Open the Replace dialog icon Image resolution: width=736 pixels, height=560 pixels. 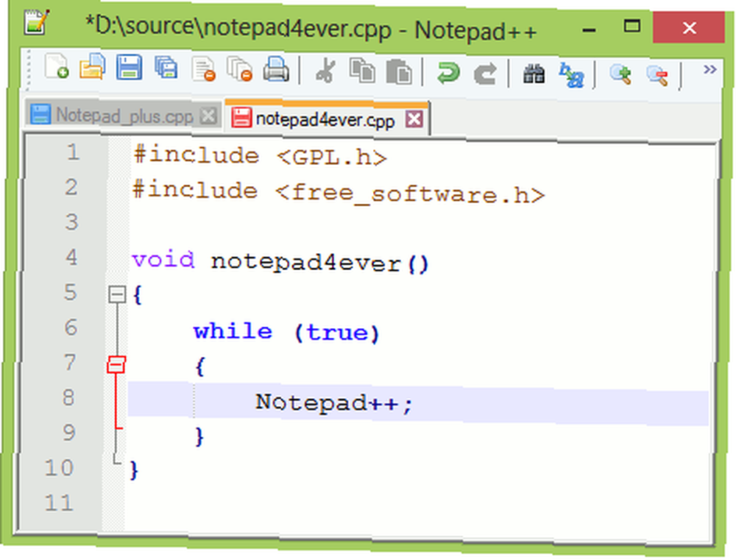(571, 75)
